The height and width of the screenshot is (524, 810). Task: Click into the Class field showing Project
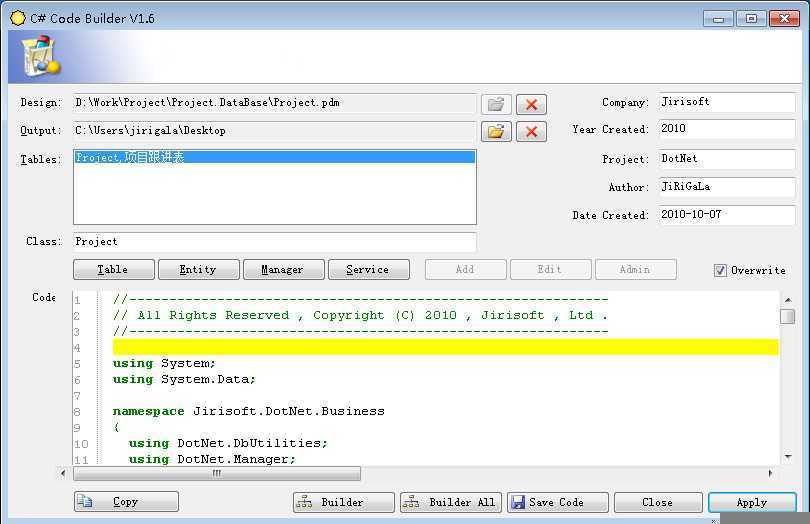(274, 241)
